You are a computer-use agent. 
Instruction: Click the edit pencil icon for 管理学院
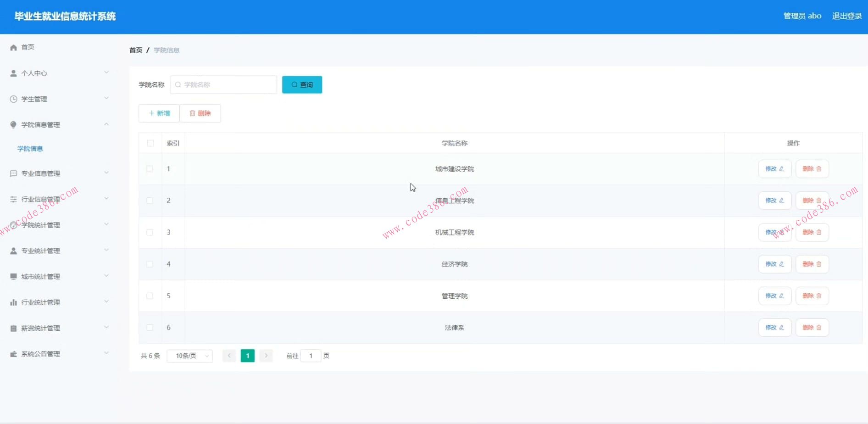pos(782,296)
